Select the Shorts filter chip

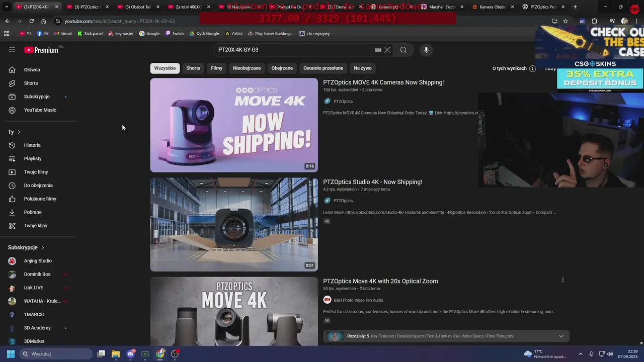click(x=193, y=68)
